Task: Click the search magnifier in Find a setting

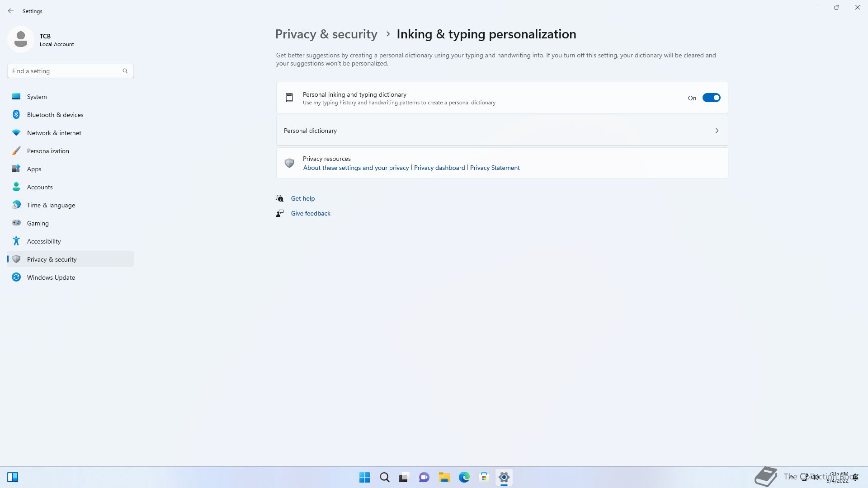Action: tap(125, 71)
